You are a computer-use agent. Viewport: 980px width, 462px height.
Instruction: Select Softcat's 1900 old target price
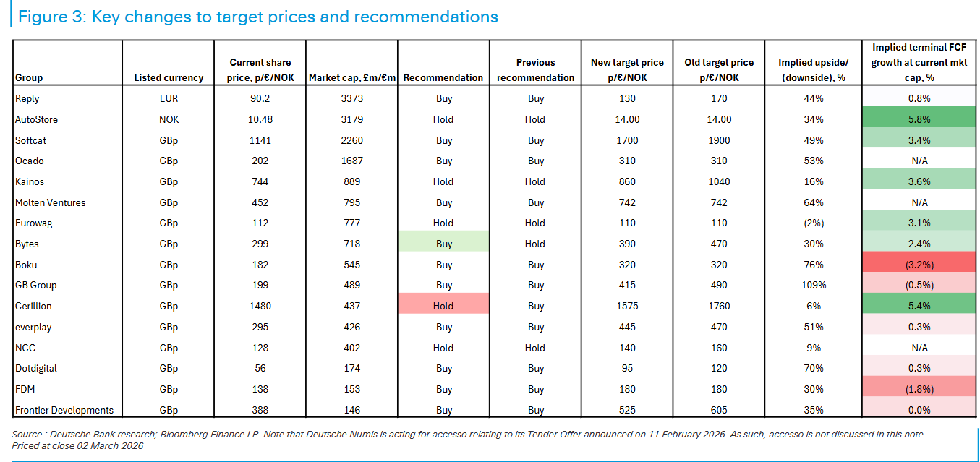(719, 140)
